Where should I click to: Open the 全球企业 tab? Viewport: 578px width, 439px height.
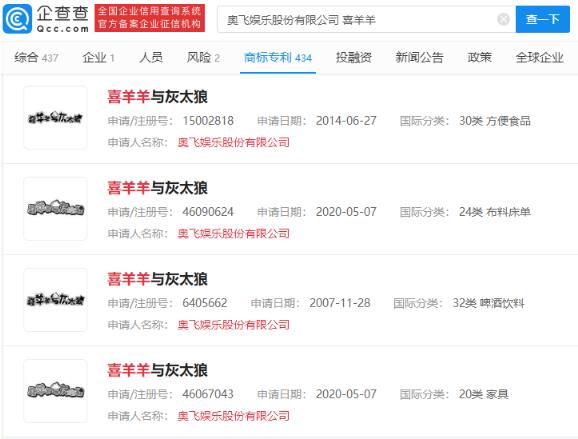[539, 58]
